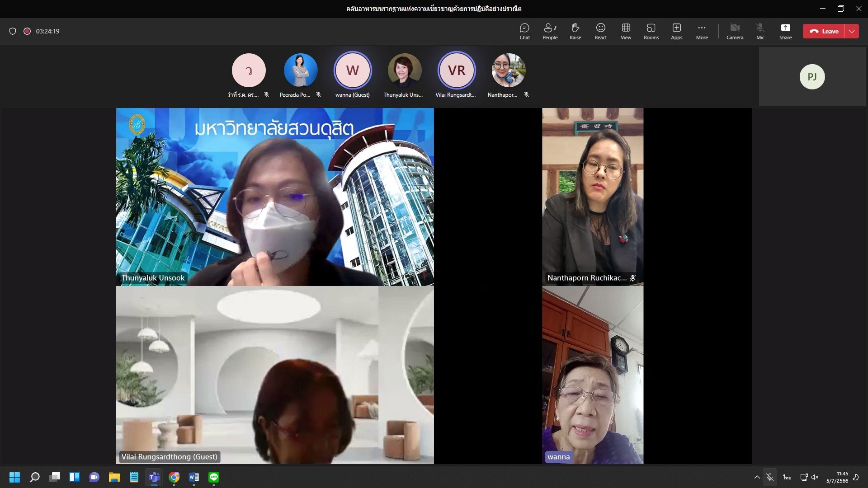Image resolution: width=868 pixels, height=488 pixels.
Task: Click the red Leave button
Action: tap(824, 31)
